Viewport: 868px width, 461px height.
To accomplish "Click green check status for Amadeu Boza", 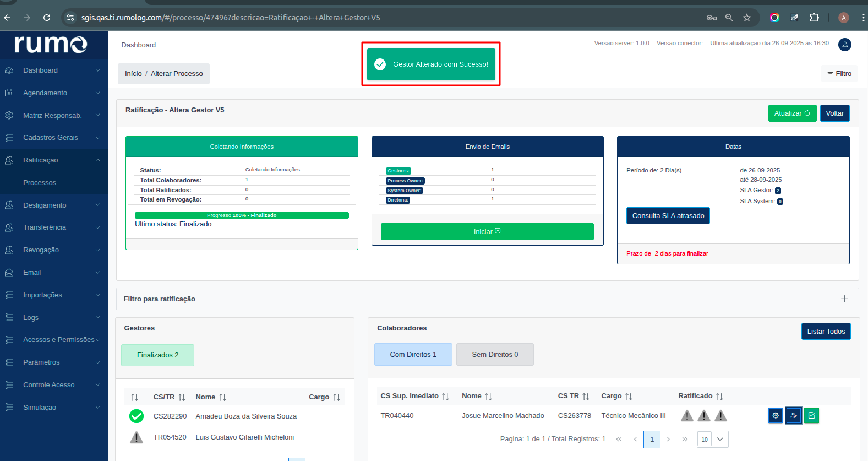I will click(137, 416).
